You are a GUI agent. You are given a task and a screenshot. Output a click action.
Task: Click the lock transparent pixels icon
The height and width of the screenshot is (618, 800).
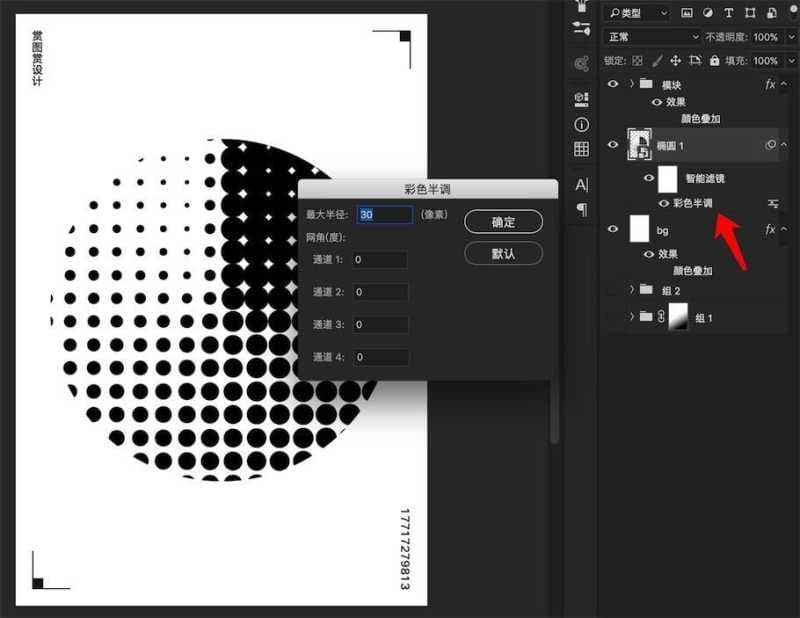tap(637, 61)
